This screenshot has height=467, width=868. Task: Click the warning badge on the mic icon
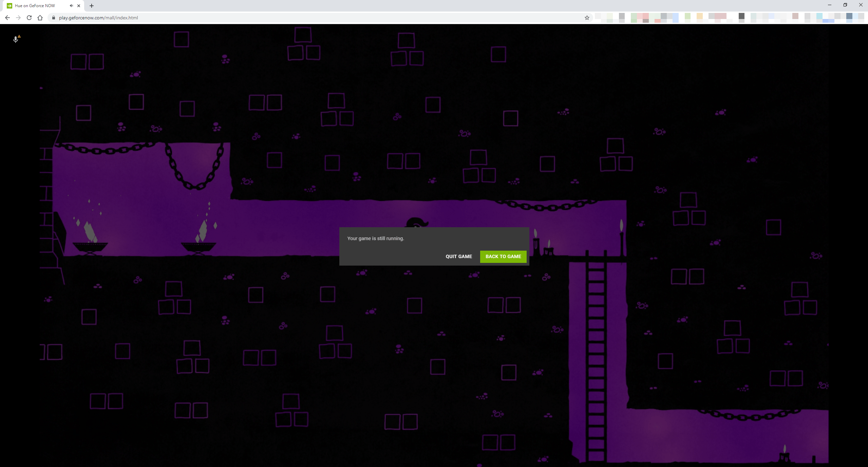point(19,36)
